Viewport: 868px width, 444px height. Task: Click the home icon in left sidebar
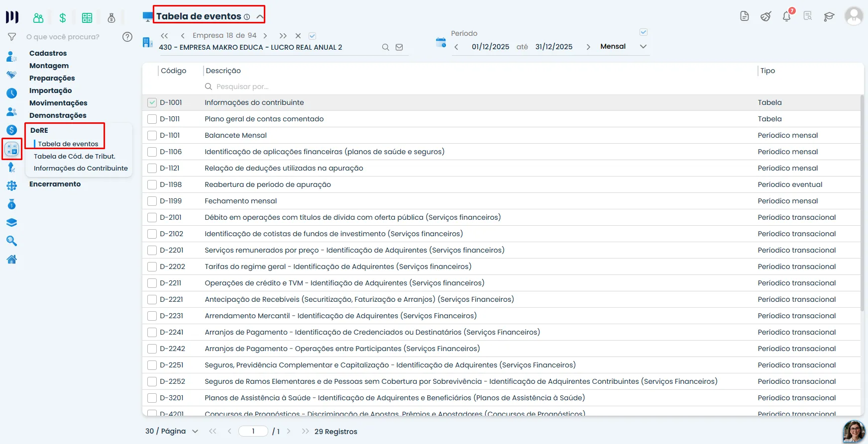coord(11,259)
